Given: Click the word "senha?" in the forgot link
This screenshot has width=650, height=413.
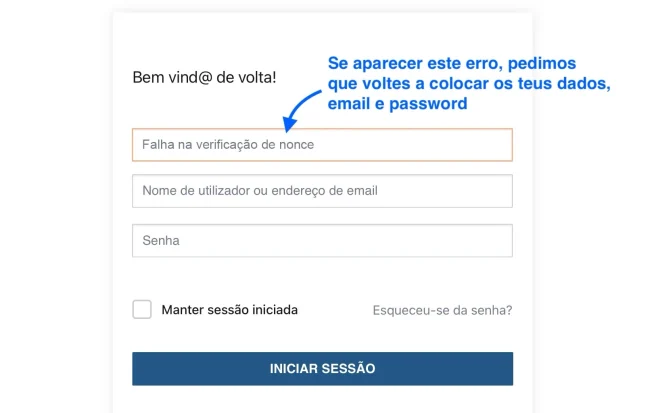Looking at the screenshot, I should click(x=492, y=310).
